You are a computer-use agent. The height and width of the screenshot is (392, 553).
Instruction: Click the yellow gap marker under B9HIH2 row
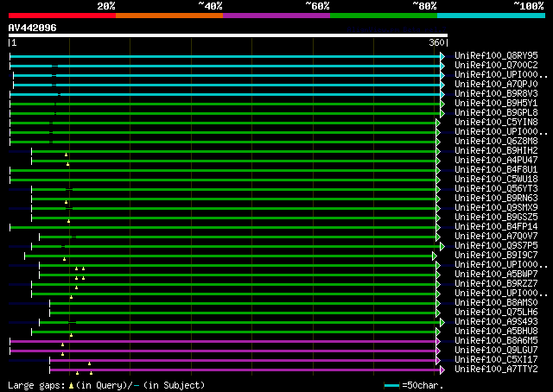click(66, 155)
